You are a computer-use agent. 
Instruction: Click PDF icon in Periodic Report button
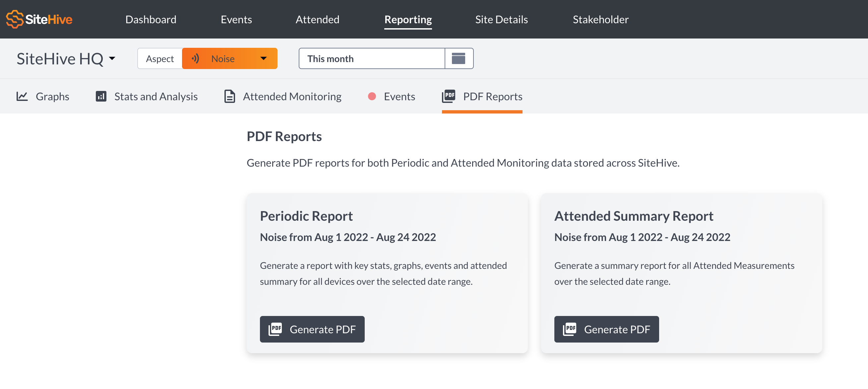click(275, 329)
